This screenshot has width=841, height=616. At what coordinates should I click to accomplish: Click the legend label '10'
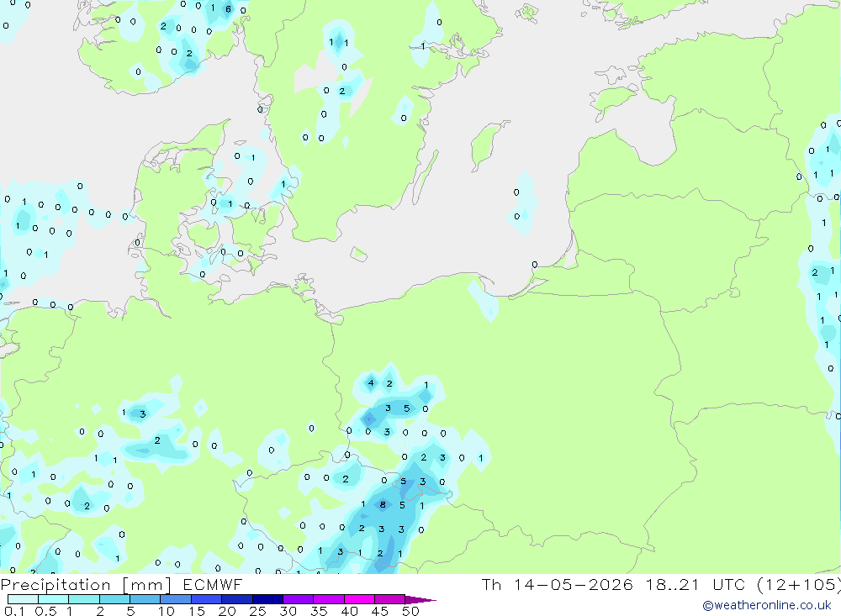click(x=166, y=611)
